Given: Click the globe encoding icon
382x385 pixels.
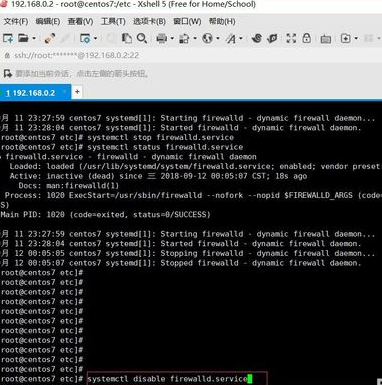Looking at the screenshot, I should (x=207, y=39).
